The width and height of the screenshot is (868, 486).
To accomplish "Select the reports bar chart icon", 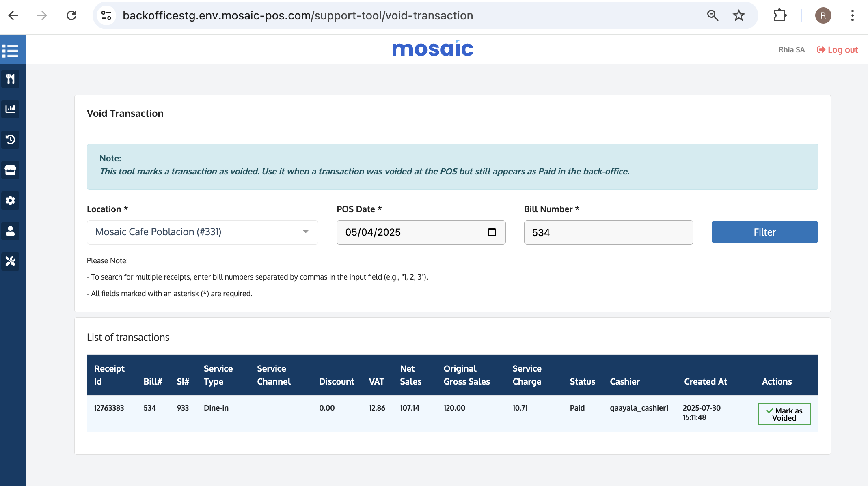I will [11, 109].
